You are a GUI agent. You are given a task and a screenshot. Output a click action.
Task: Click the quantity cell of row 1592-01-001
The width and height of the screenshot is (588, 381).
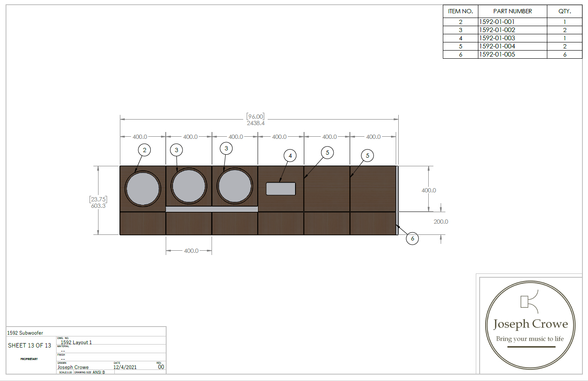[x=564, y=22]
